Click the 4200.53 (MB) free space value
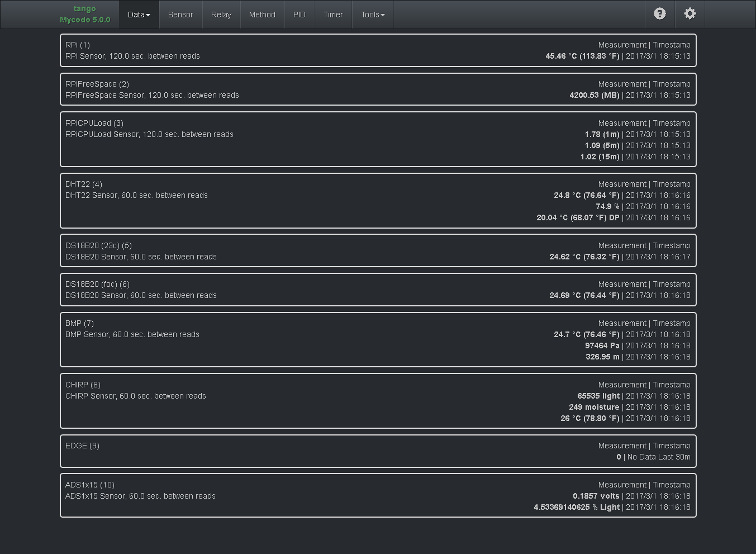The image size is (756, 554). (595, 95)
